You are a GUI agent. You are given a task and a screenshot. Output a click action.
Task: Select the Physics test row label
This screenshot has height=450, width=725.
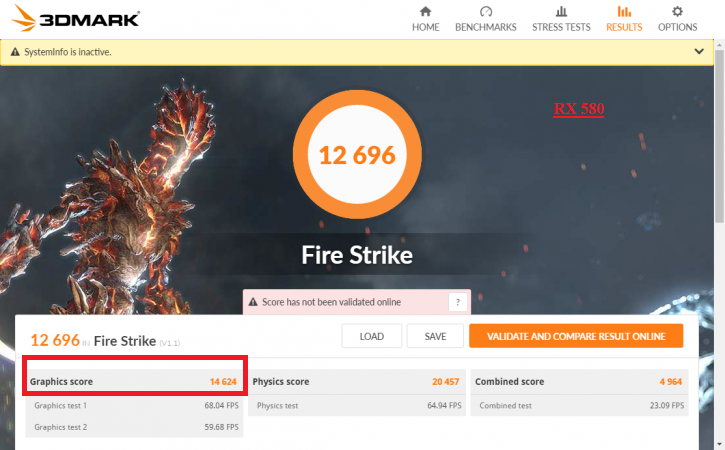tap(277, 406)
